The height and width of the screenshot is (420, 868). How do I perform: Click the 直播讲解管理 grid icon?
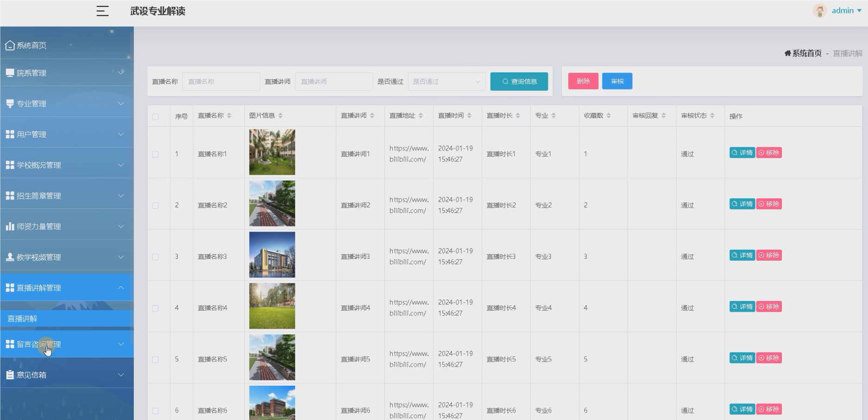coord(10,288)
